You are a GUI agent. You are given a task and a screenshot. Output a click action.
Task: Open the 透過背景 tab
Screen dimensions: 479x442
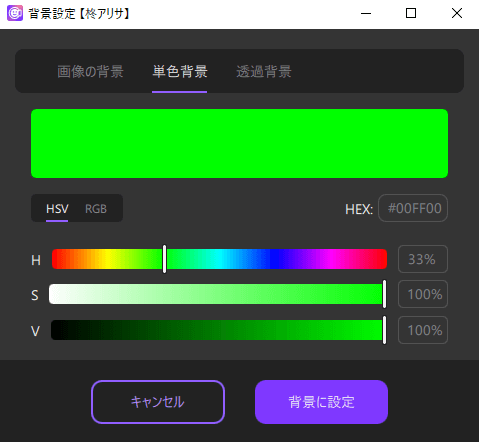(264, 72)
